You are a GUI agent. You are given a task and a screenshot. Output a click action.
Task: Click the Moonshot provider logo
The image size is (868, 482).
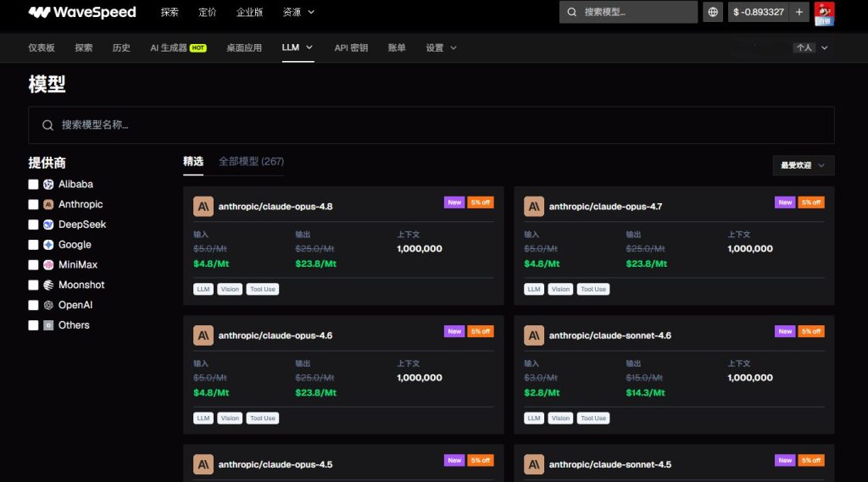point(48,285)
